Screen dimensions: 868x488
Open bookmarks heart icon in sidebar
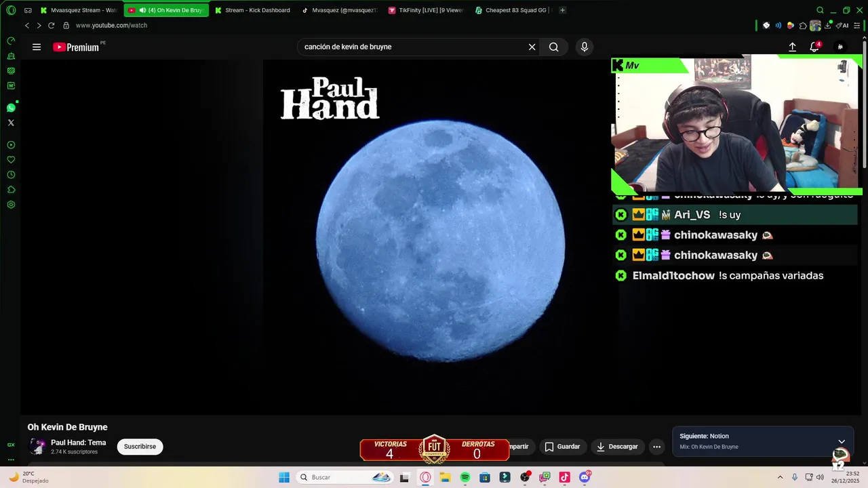click(x=11, y=160)
